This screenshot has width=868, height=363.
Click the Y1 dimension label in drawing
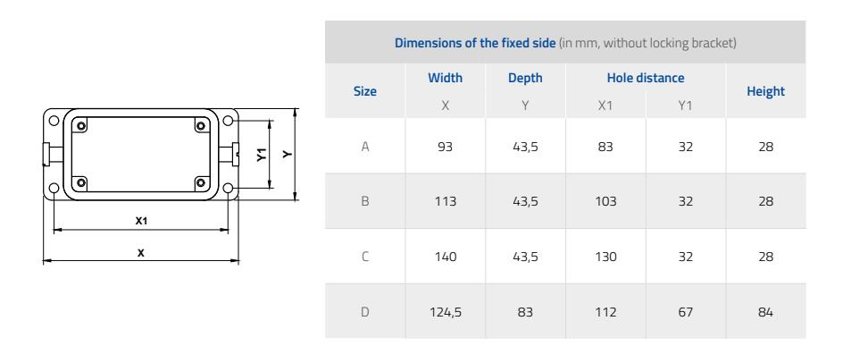(x=262, y=155)
